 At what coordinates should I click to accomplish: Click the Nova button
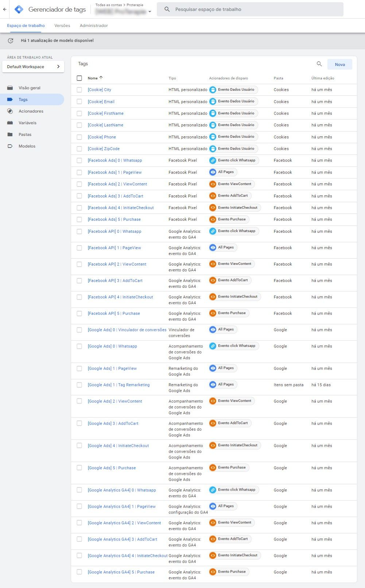click(x=339, y=64)
